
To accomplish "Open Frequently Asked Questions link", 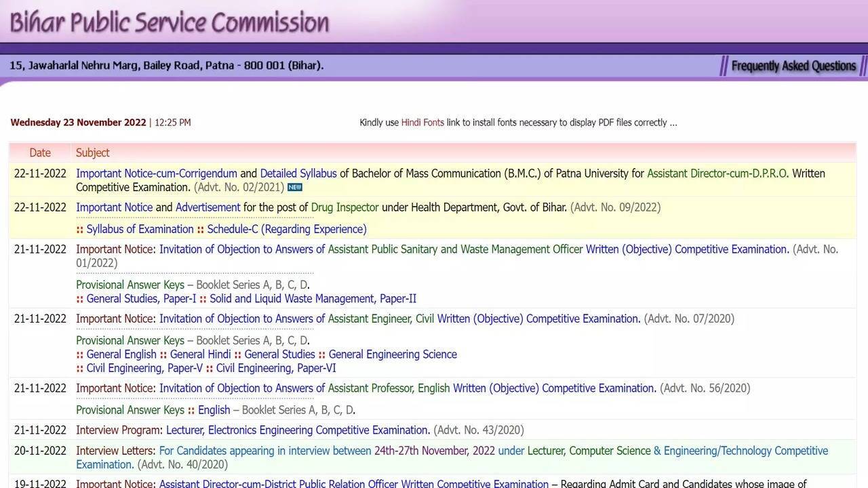I will (793, 66).
